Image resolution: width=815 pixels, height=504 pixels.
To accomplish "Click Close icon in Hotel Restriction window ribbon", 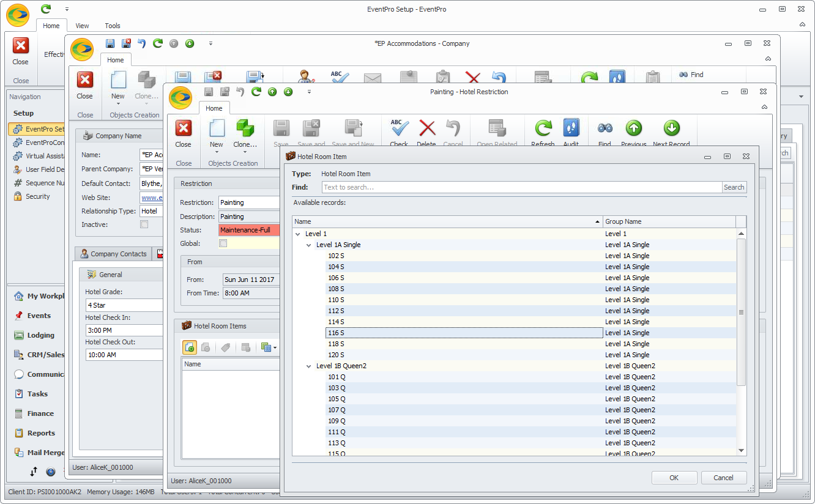I will [x=184, y=128].
